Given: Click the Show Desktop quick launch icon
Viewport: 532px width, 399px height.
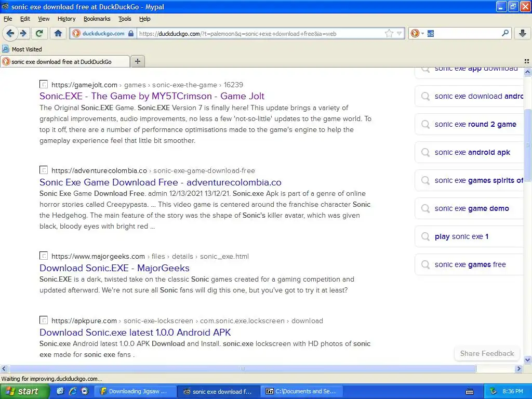Looking at the screenshot, I should (x=60, y=391).
